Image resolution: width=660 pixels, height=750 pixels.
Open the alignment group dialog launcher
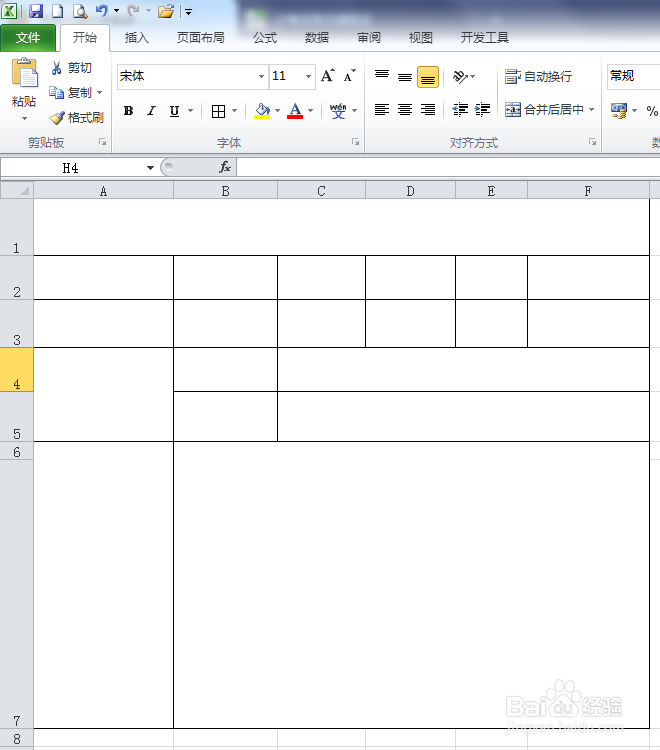pyautogui.click(x=593, y=142)
